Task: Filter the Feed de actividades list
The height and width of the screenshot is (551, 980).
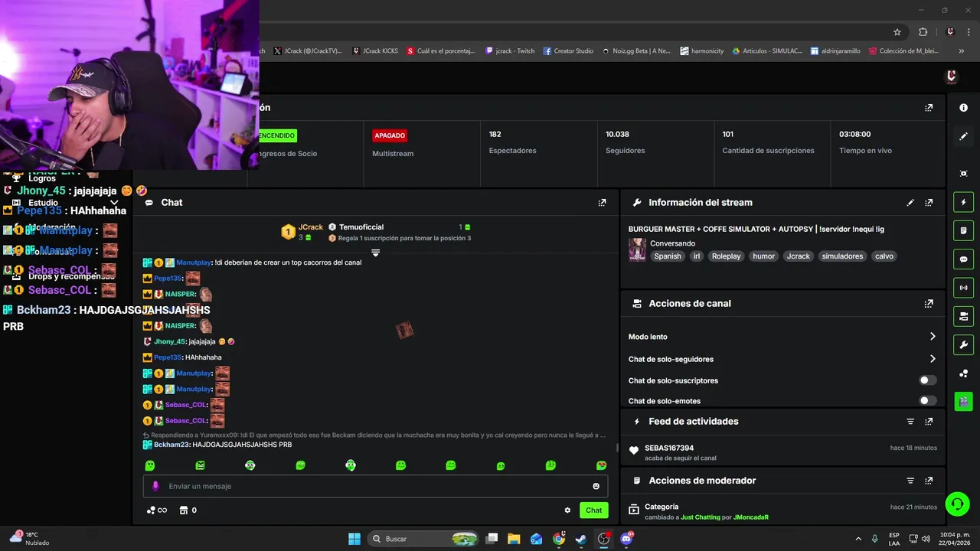Action: pos(910,422)
